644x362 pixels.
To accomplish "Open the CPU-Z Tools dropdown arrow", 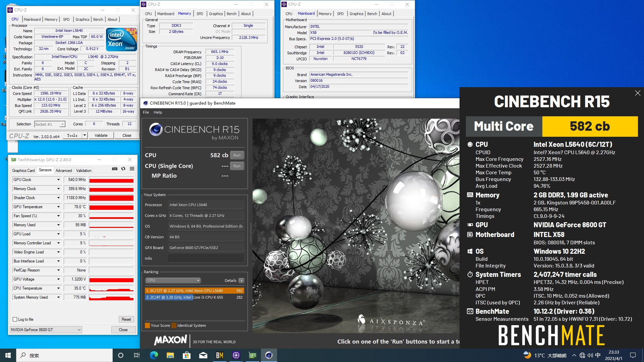I will pyautogui.click(x=85, y=135).
